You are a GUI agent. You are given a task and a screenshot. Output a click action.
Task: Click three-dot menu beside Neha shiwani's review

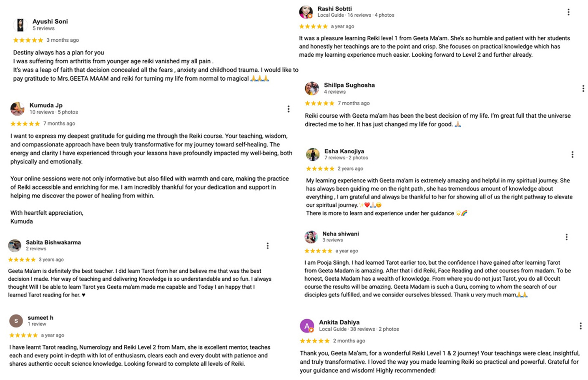click(x=566, y=237)
